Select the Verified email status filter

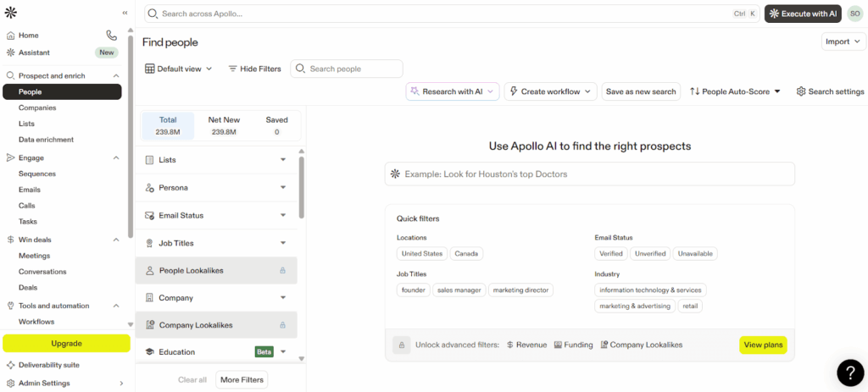[x=611, y=253]
